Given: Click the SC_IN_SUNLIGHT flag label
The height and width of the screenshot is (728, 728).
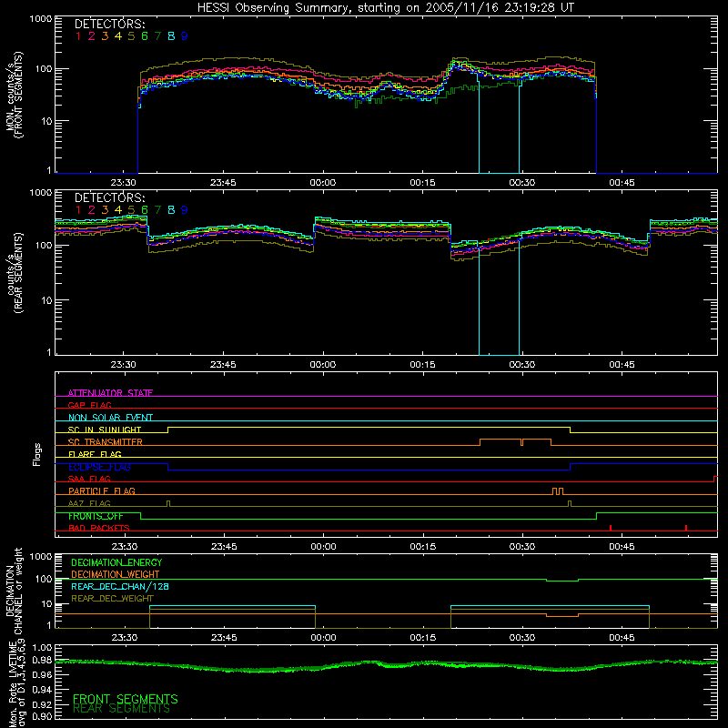Looking at the screenshot, I should pos(105,430).
